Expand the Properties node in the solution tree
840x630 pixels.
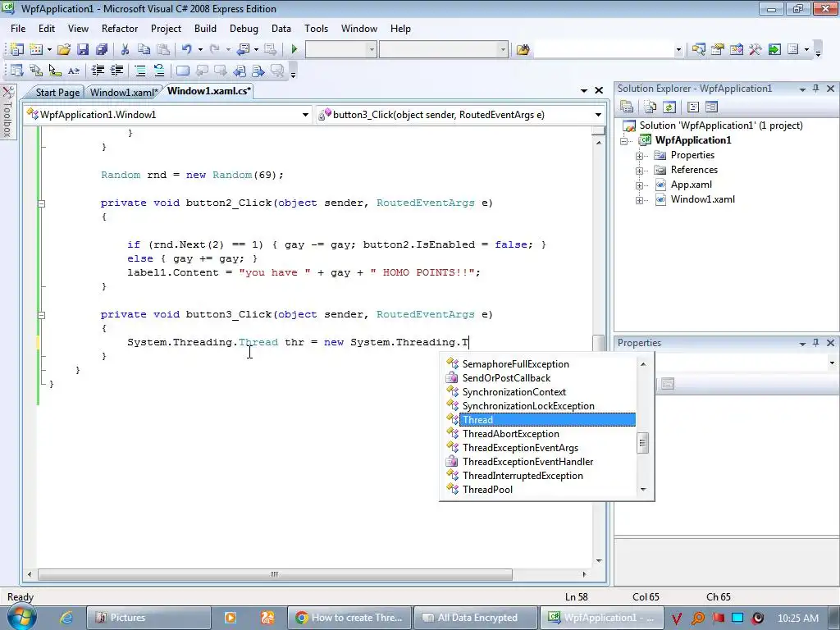click(x=639, y=156)
